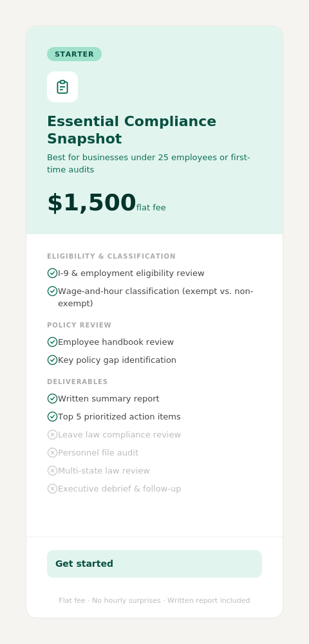This screenshot has height=644, width=309.
Task: Click check icon beside Employee handbook review
Action: (x=52, y=342)
